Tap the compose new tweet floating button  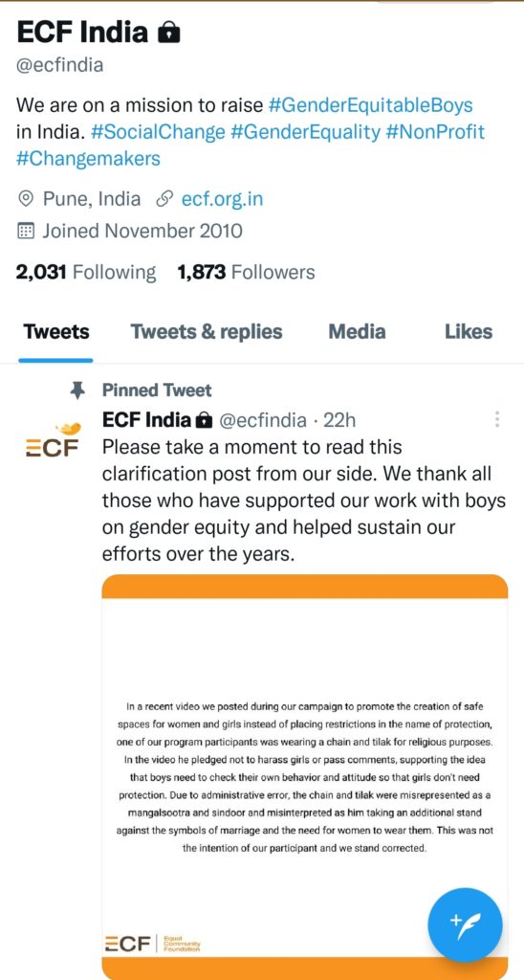(465, 924)
